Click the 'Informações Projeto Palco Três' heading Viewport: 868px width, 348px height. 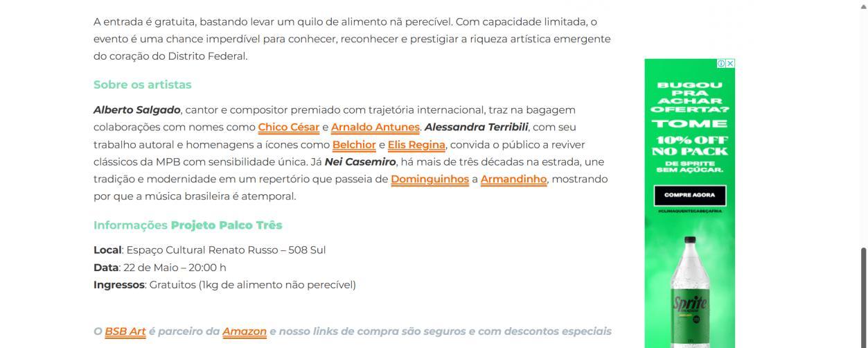188,225
